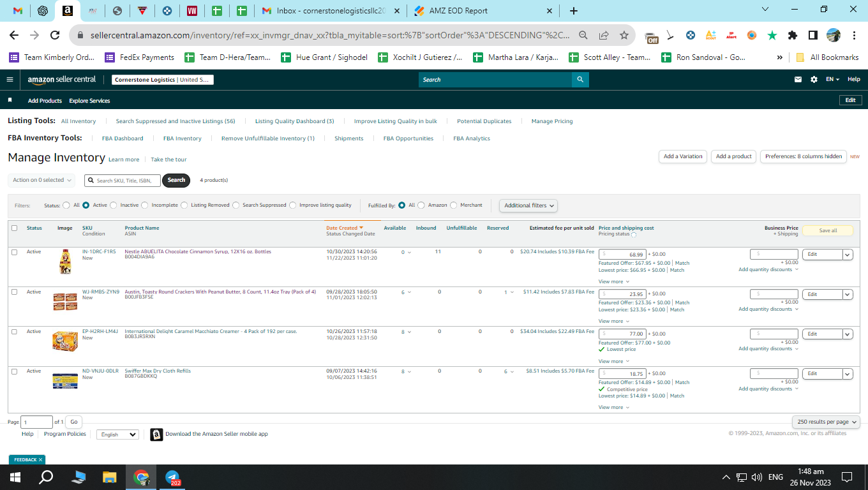Viewport: 868px width, 490px height.
Task: Switch to the AMZ EOD Report browser tab
Action: click(x=483, y=11)
